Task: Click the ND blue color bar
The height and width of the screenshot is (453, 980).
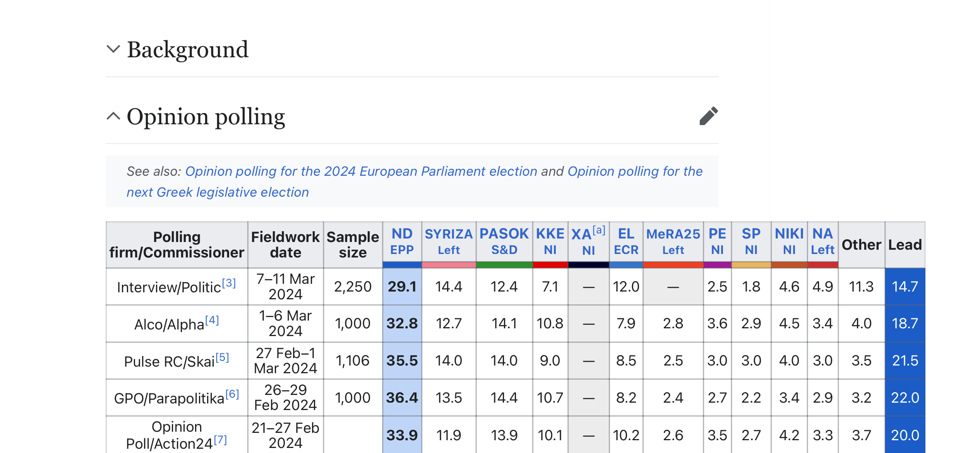Action: [x=402, y=265]
